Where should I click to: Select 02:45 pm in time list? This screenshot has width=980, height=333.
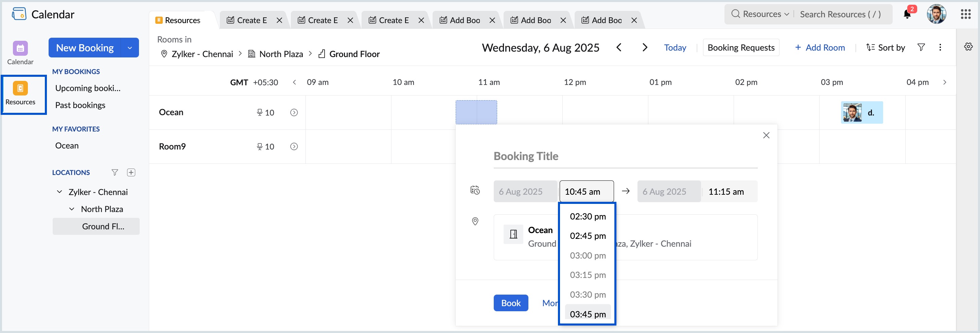(x=588, y=235)
